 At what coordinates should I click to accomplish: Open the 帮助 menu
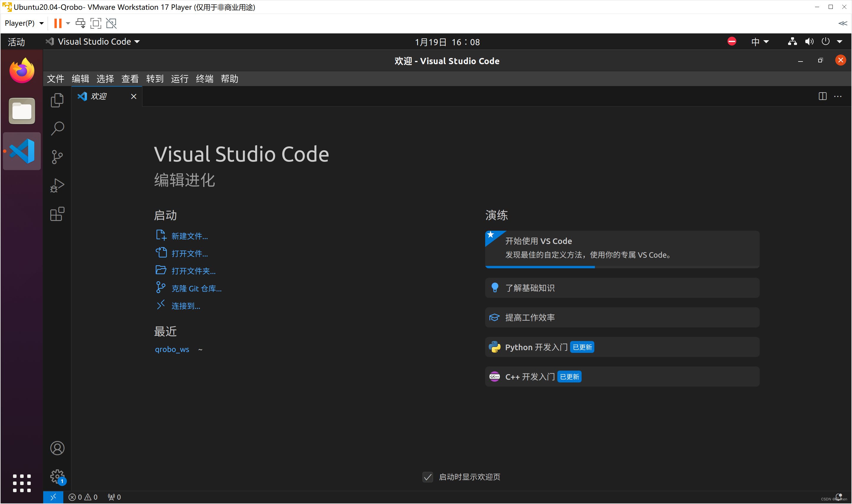click(229, 79)
